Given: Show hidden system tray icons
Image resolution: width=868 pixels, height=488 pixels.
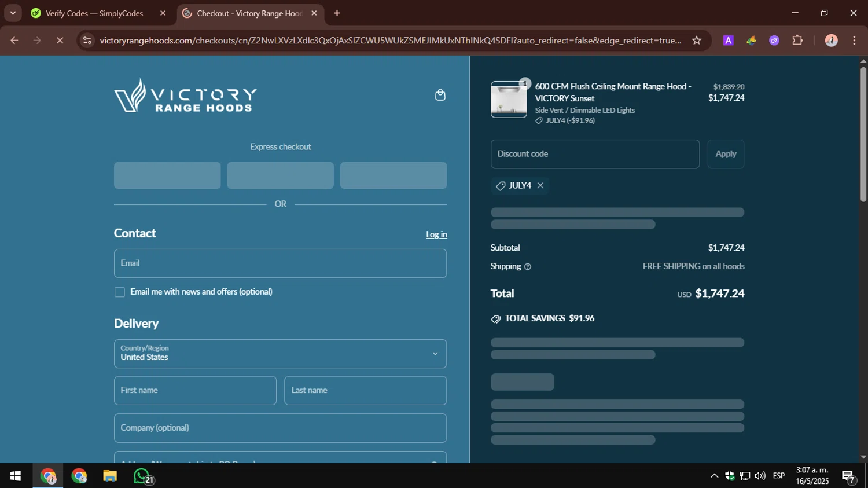Looking at the screenshot, I should (x=714, y=476).
